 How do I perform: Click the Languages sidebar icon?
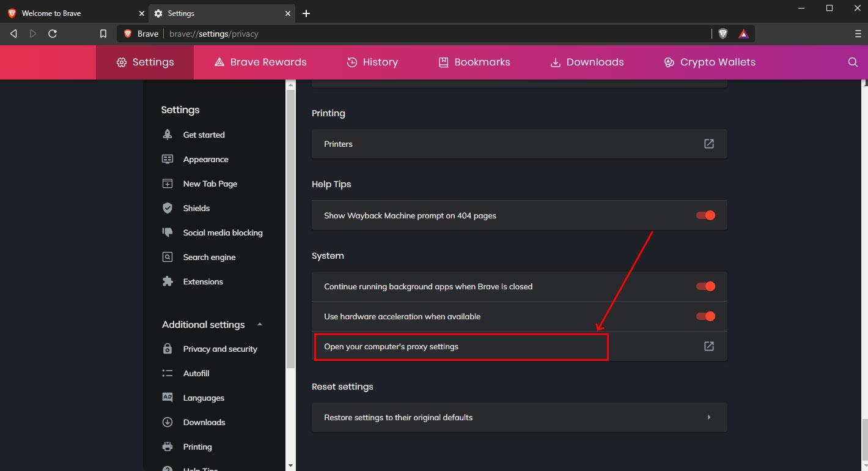tap(167, 398)
